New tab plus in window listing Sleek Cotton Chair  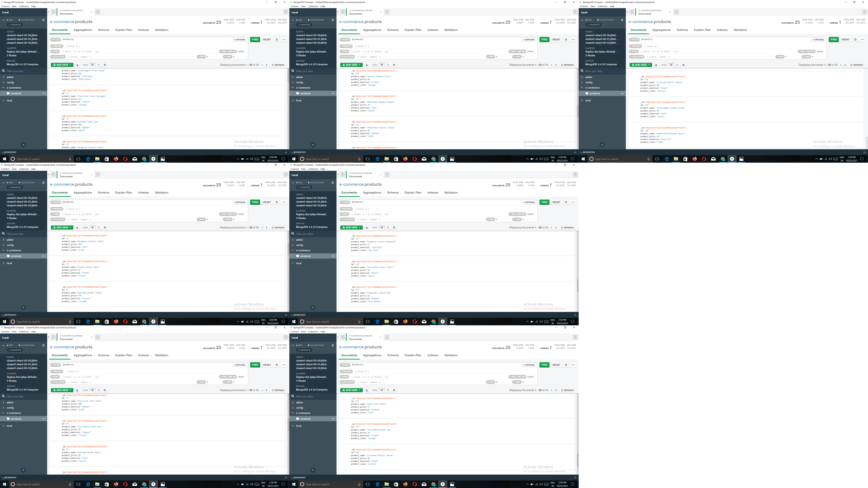click(x=97, y=174)
